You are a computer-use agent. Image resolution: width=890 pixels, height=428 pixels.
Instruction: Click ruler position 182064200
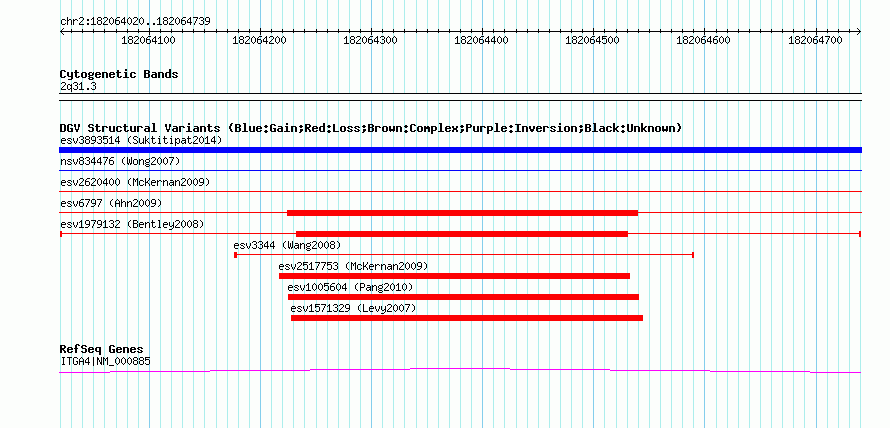[x=259, y=41]
